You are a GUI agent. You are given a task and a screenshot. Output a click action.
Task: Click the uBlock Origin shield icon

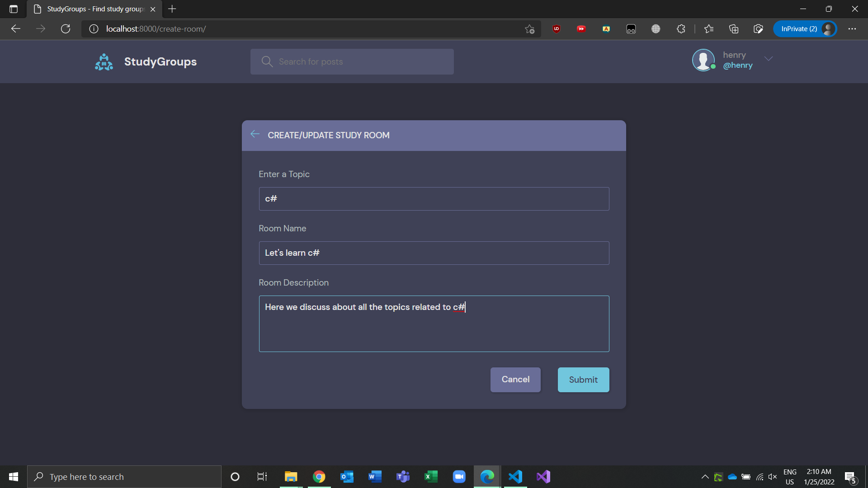coord(556,29)
